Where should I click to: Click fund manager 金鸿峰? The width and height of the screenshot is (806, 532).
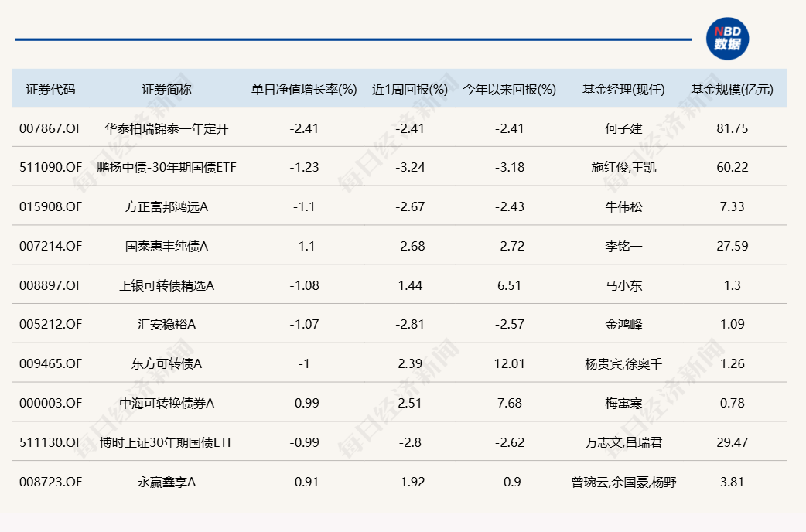point(623,325)
